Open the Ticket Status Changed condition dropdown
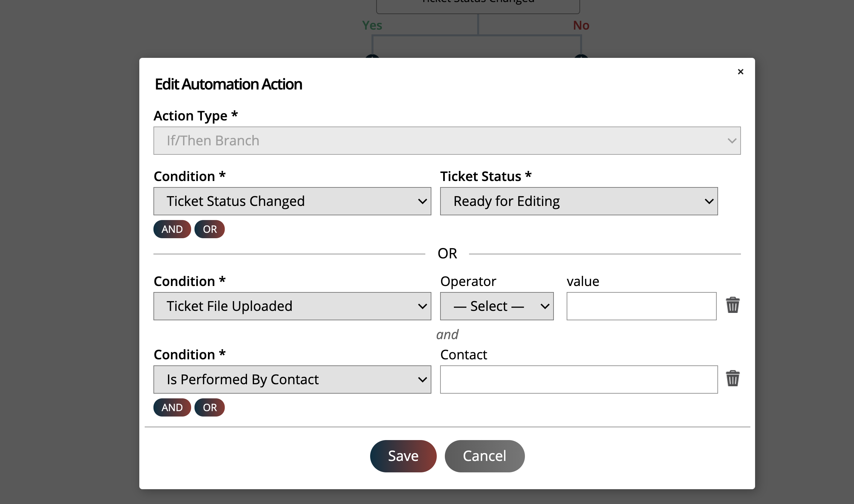This screenshot has width=854, height=504. pos(292,201)
